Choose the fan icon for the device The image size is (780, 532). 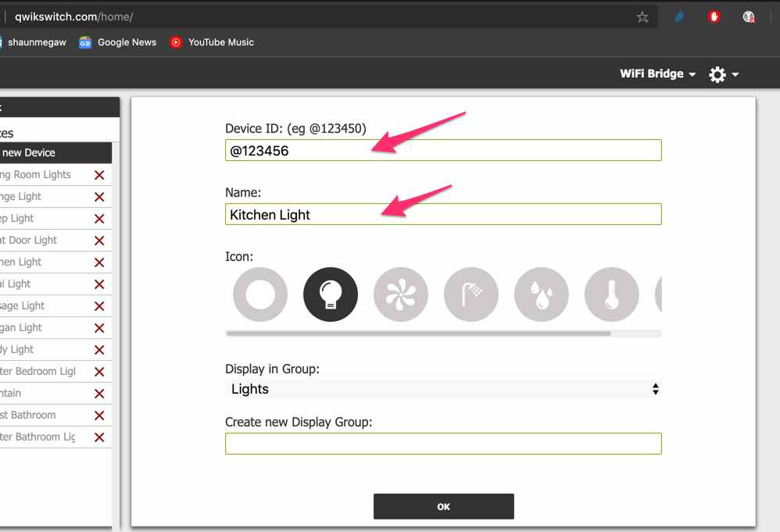pos(401,295)
